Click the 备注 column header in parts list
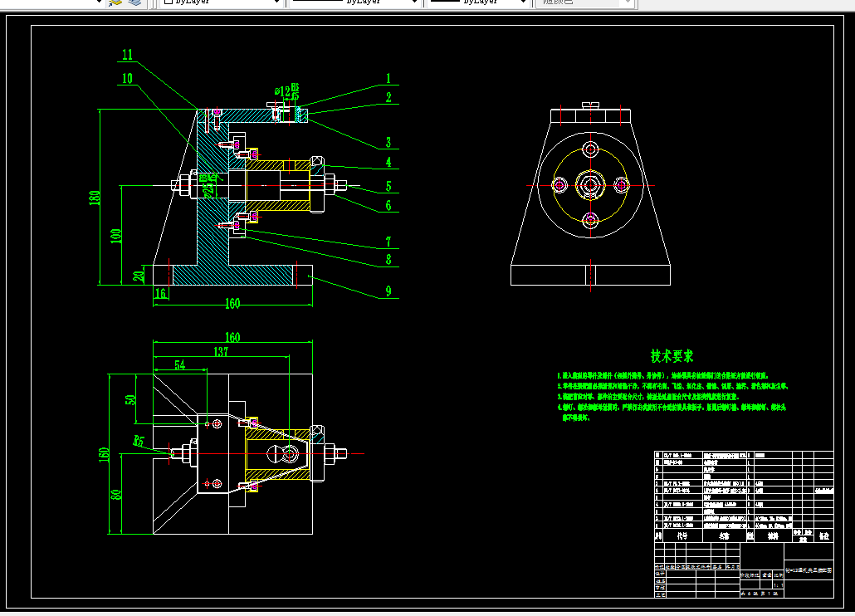855x616 pixels. (x=824, y=535)
